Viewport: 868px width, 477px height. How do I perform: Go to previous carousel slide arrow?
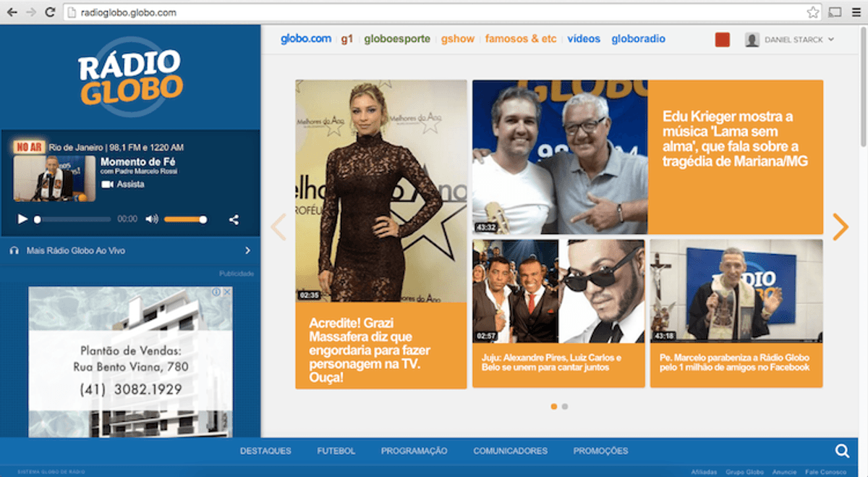(278, 227)
